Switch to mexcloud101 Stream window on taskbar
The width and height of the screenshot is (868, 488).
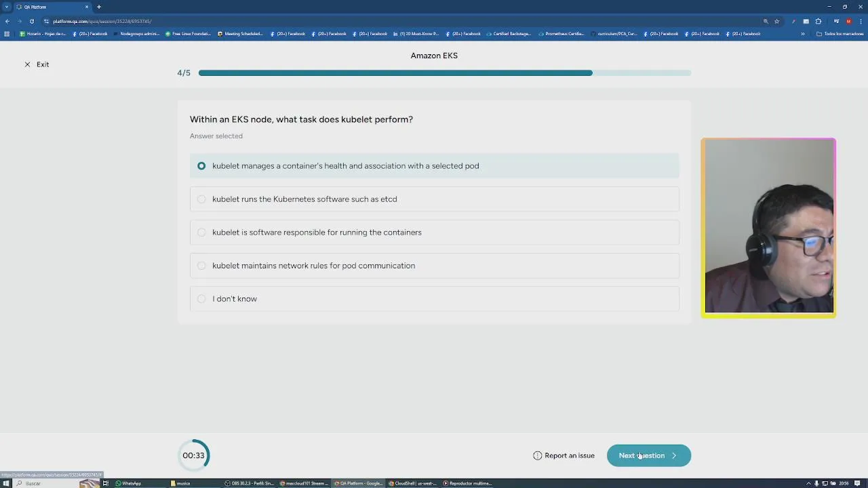304,483
